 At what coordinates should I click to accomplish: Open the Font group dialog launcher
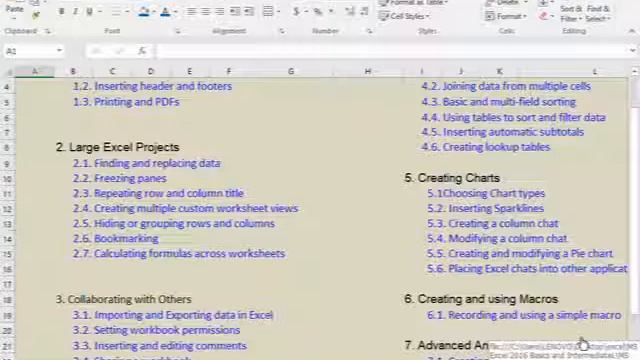pos(178,31)
